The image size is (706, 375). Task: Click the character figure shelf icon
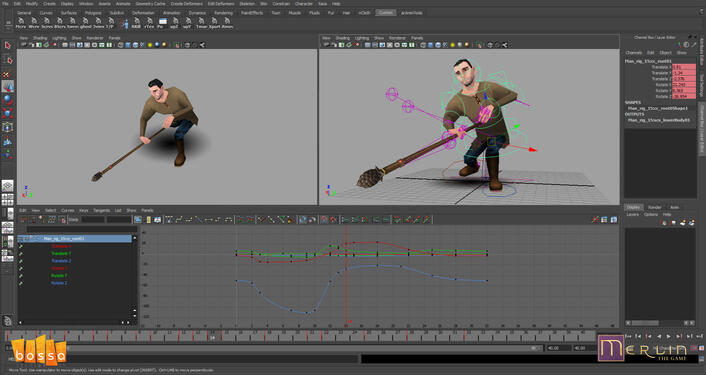[124, 23]
